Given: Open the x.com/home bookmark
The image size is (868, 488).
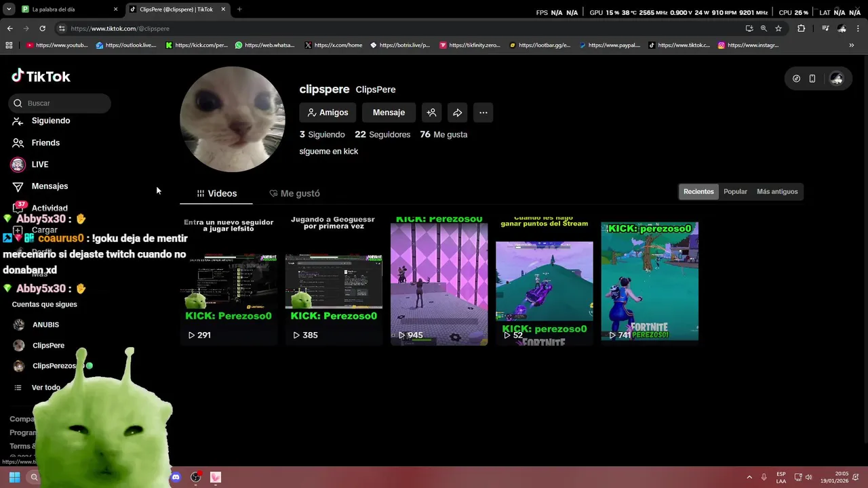Looking at the screenshot, I should pyautogui.click(x=334, y=45).
